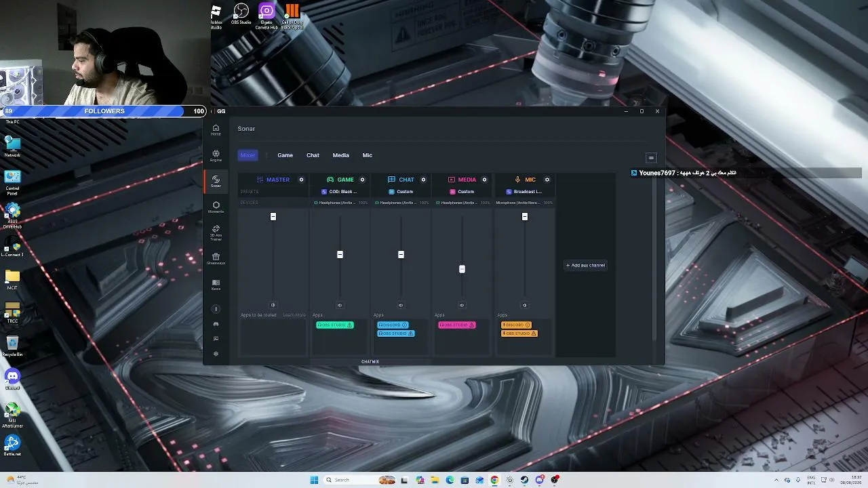This screenshot has width=868, height=488.
Task: Open Steam from the taskbar
Action: point(525,480)
